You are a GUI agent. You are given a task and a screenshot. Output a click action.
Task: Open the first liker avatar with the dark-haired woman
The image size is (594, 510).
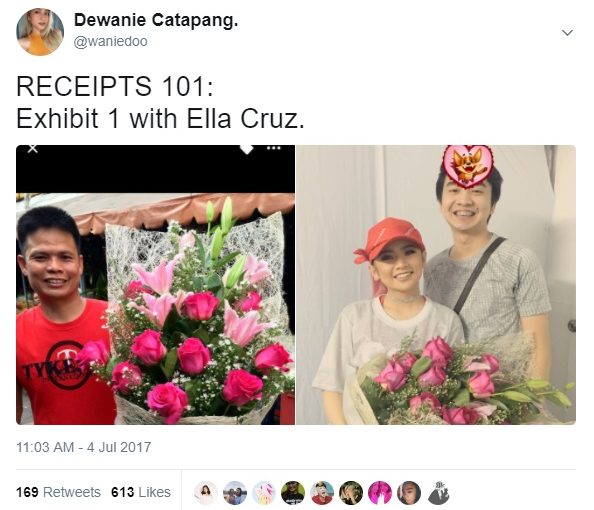[x=206, y=493]
